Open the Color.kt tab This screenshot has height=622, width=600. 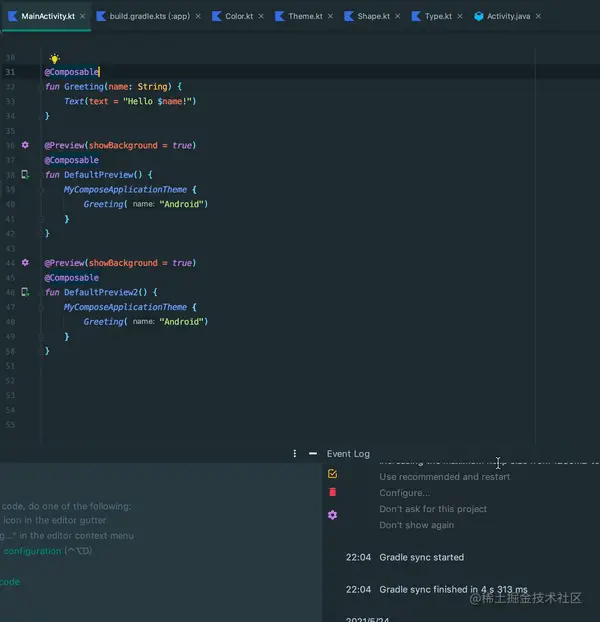pos(239,16)
